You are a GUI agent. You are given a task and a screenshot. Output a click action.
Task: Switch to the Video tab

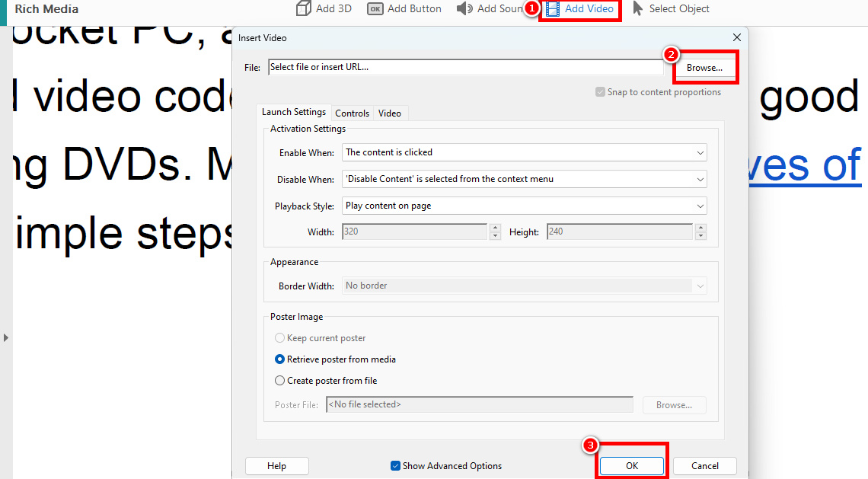click(x=390, y=113)
